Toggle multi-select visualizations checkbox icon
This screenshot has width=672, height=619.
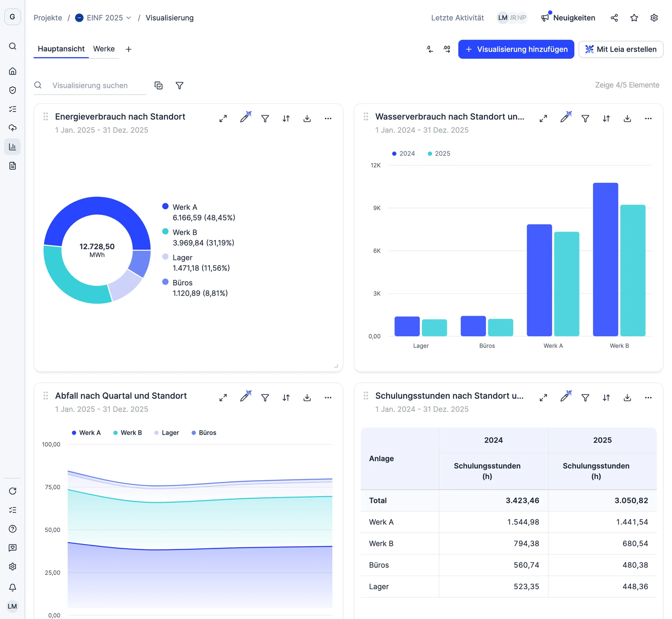[159, 85]
